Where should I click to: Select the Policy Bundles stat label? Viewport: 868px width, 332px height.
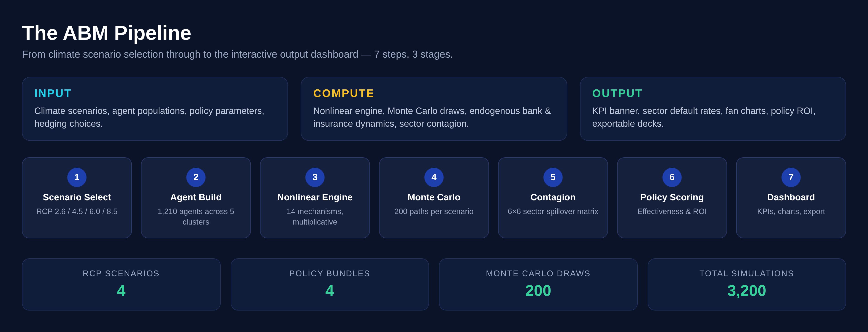329,273
